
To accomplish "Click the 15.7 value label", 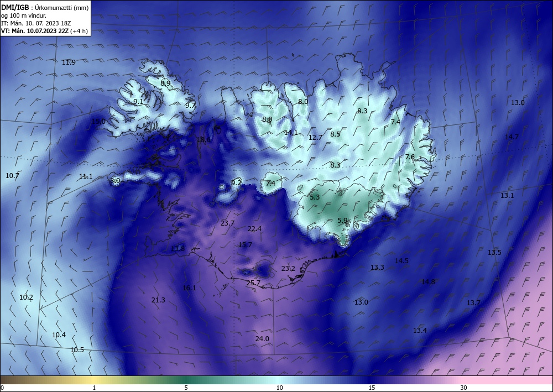I will coord(245,244).
